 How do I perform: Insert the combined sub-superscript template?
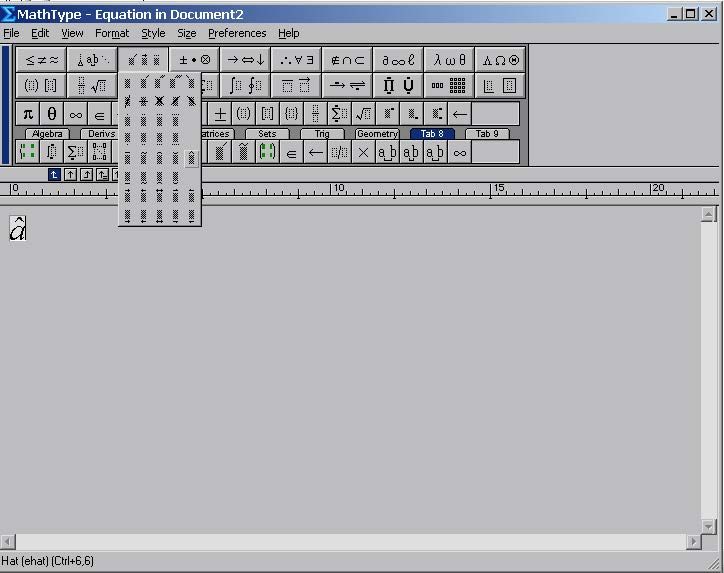[436, 114]
